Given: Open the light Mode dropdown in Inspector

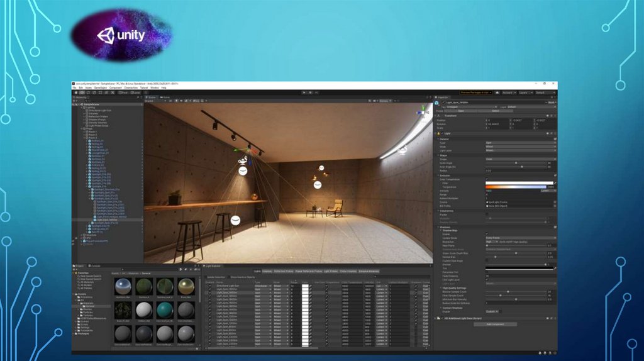Looking at the screenshot, I should click(521, 147).
